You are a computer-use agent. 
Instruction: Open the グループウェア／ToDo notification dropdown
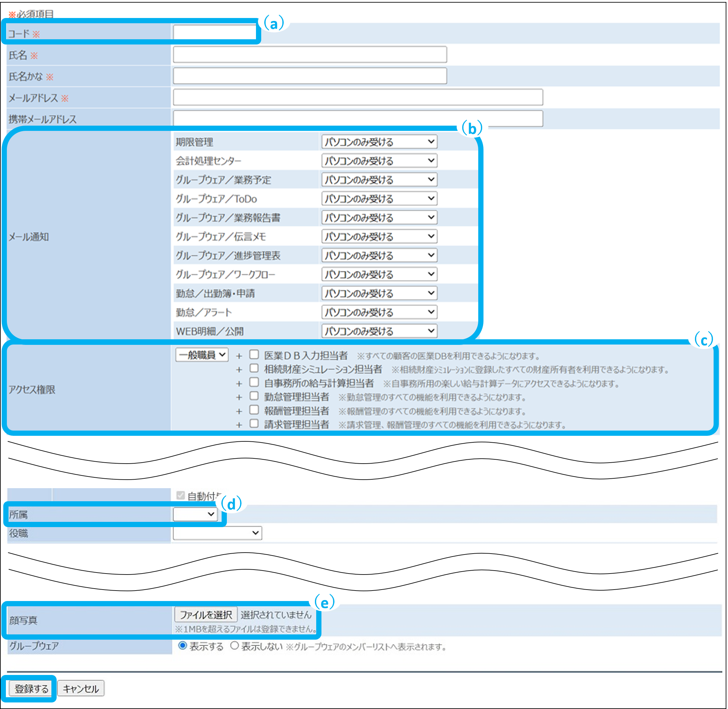tap(379, 199)
